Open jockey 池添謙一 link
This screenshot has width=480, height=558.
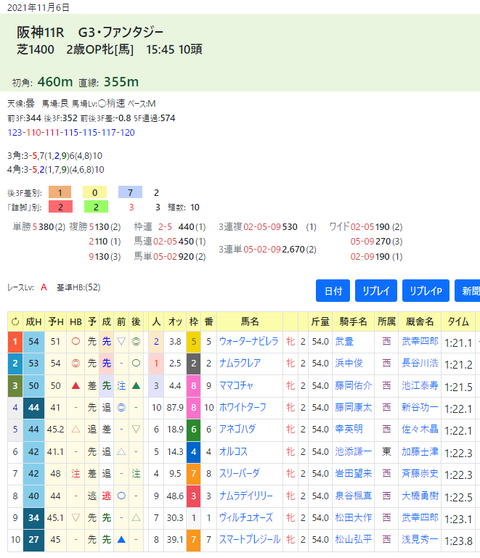(x=353, y=452)
